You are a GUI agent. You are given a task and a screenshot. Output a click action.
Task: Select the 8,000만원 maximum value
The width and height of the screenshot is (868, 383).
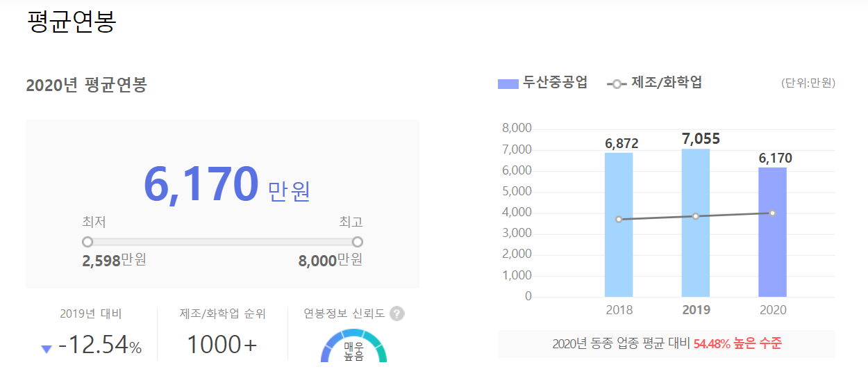tap(331, 261)
